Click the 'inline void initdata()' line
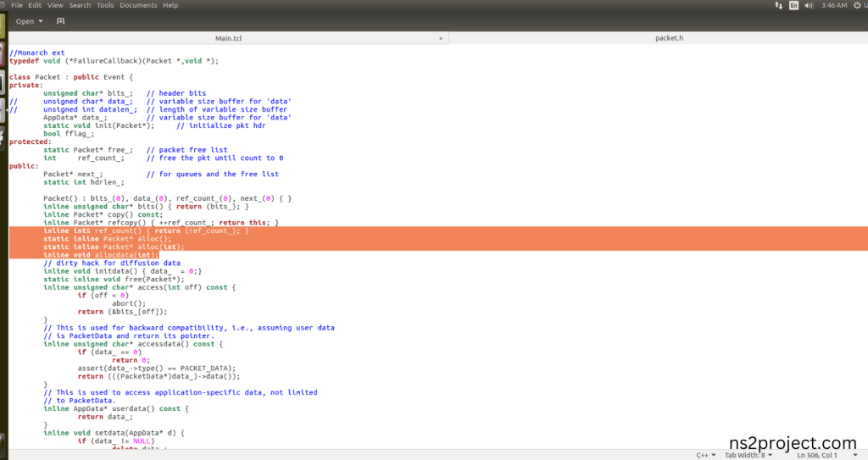Image resolution: width=868 pixels, height=460 pixels. (x=122, y=271)
